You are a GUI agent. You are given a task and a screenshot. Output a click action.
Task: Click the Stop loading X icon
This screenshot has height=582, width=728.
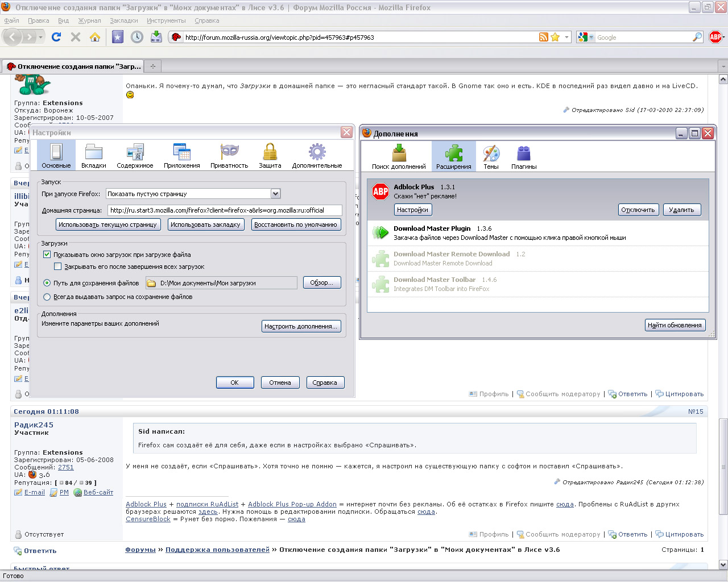[x=75, y=37]
